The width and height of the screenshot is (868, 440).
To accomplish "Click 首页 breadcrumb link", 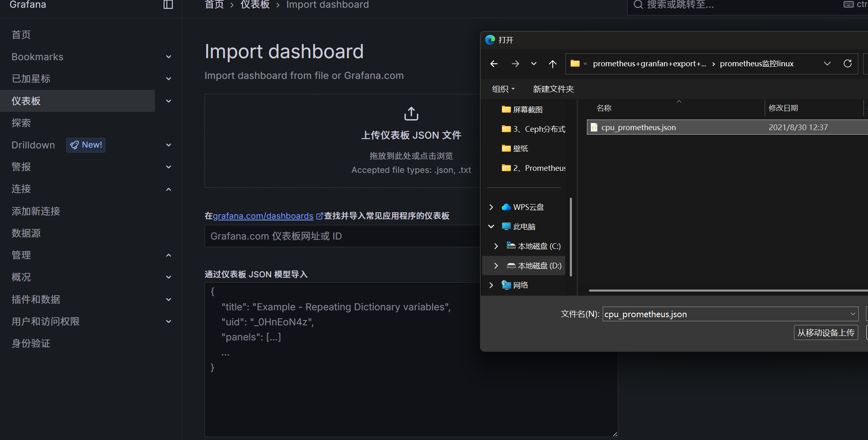I will tap(214, 4).
